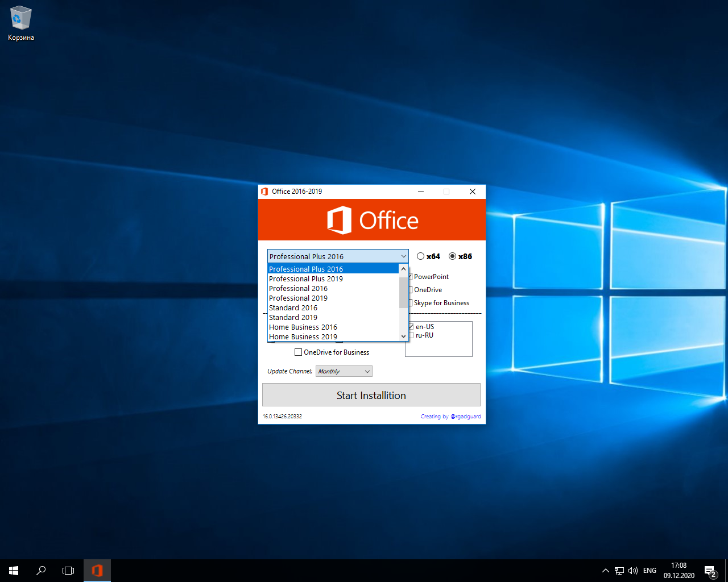The image size is (728, 582).
Task: Click the edition list scroll down arrow
Action: click(x=403, y=336)
